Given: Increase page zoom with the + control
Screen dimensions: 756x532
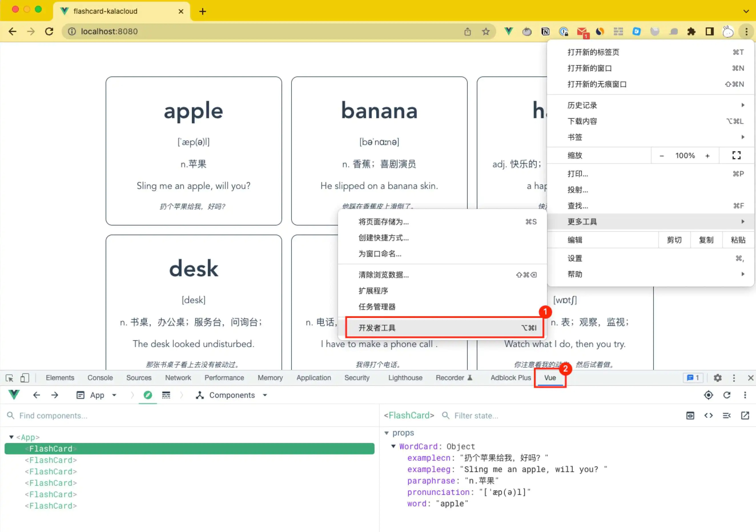Looking at the screenshot, I should [707, 155].
